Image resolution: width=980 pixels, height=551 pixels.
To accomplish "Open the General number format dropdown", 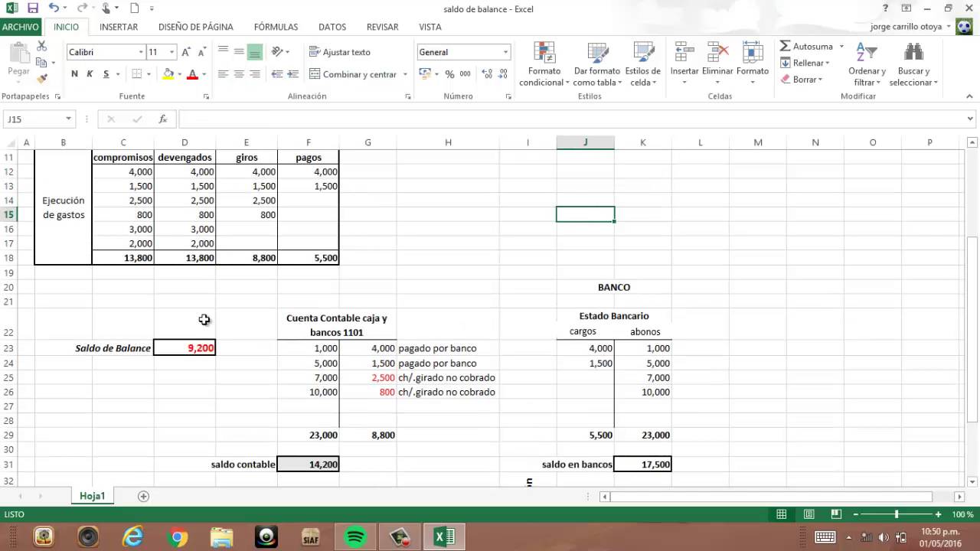I will pyautogui.click(x=505, y=52).
